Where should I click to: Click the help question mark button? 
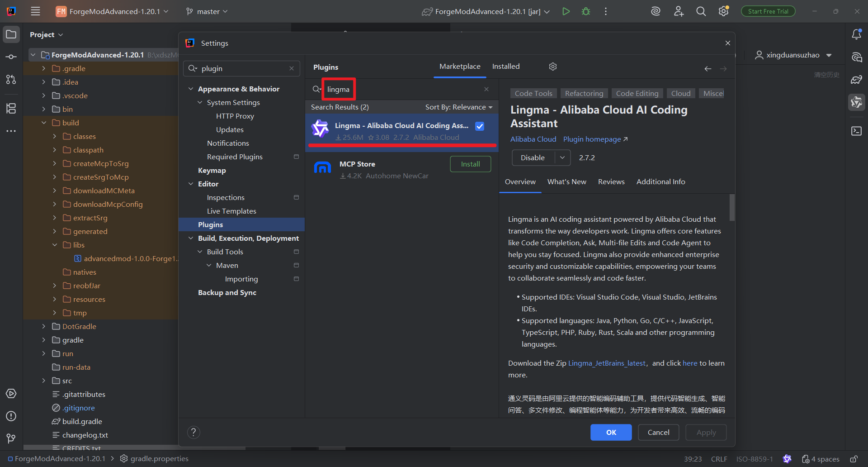tap(193, 432)
